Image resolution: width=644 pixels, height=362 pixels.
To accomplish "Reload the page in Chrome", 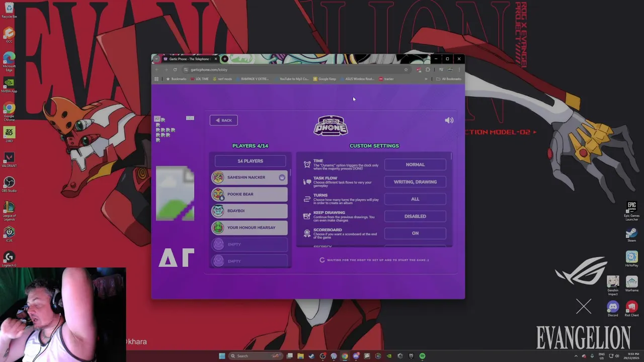I will point(175,70).
